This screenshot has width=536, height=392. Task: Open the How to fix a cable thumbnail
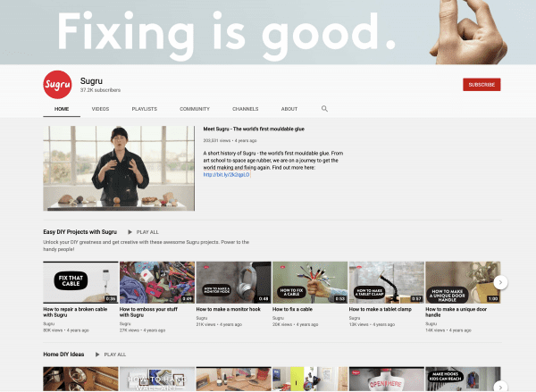tap(310, 282)
